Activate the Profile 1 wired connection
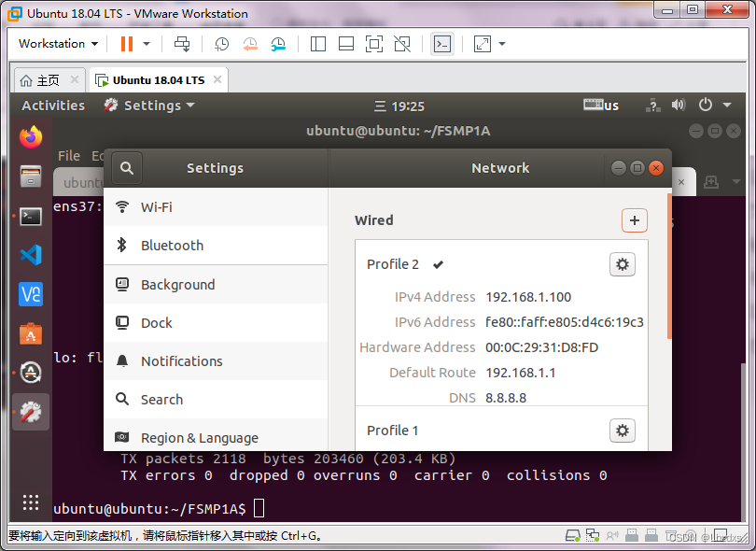Screen dimensions: 756x551 (501, 430)
